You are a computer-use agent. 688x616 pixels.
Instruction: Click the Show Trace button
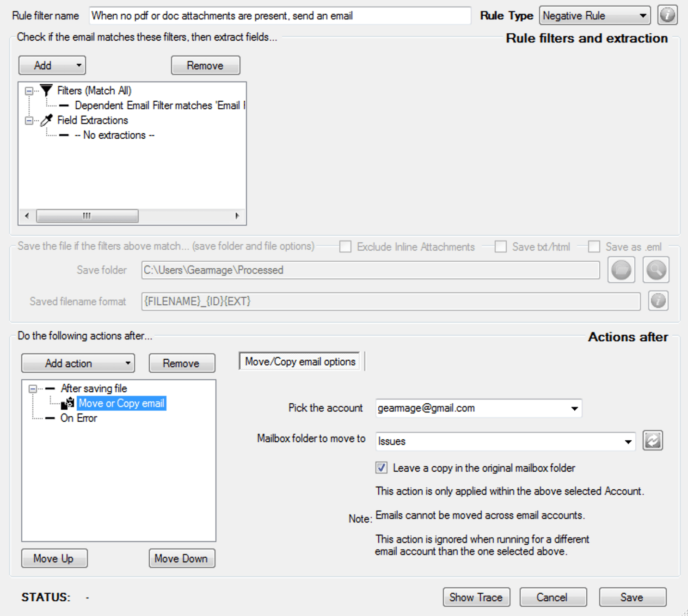(476, 597)
